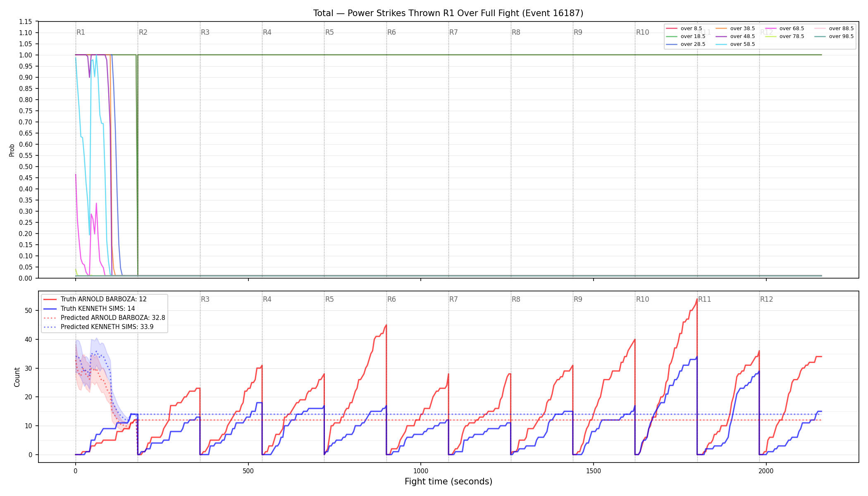
Task: Click the R1 round label in the Prob plot
Action: pyautogui.click(x=81, y=32)
